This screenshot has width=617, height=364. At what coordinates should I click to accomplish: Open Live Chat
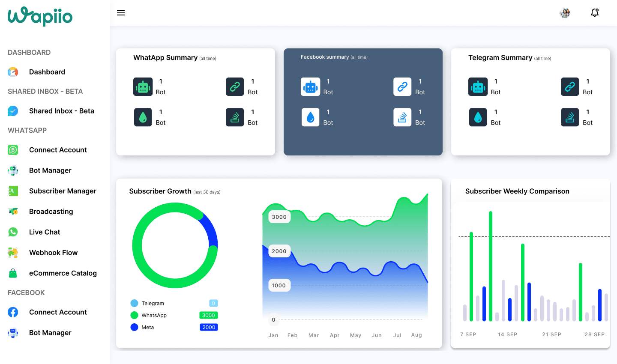(45, 232)
